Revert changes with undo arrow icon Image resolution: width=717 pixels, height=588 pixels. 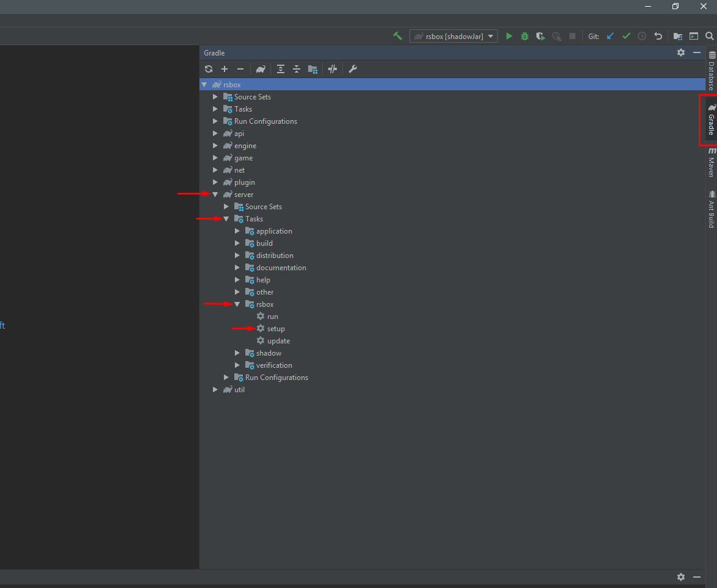(x=658, y=36)
